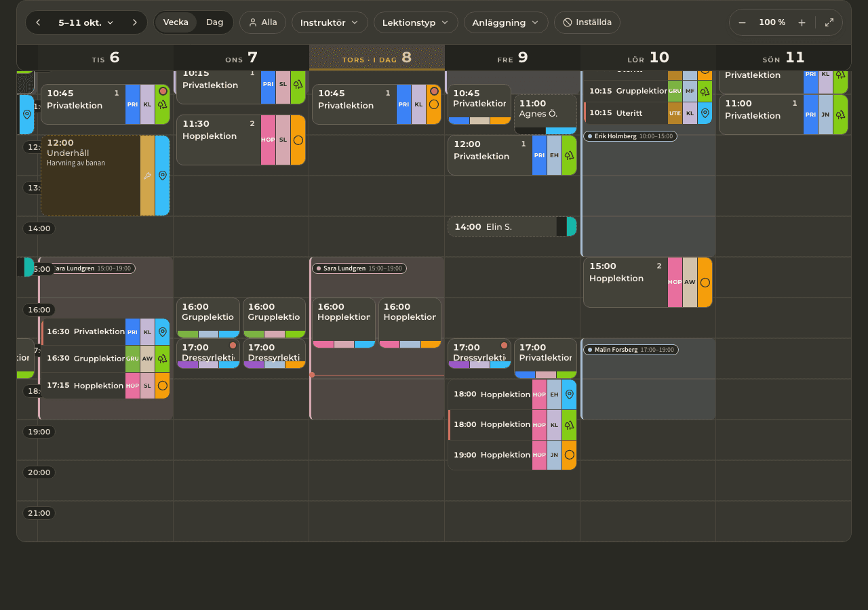This screenshot has height=610, width=868.
Task: Select the Tors 8 day header
Action: coord(377,58)
